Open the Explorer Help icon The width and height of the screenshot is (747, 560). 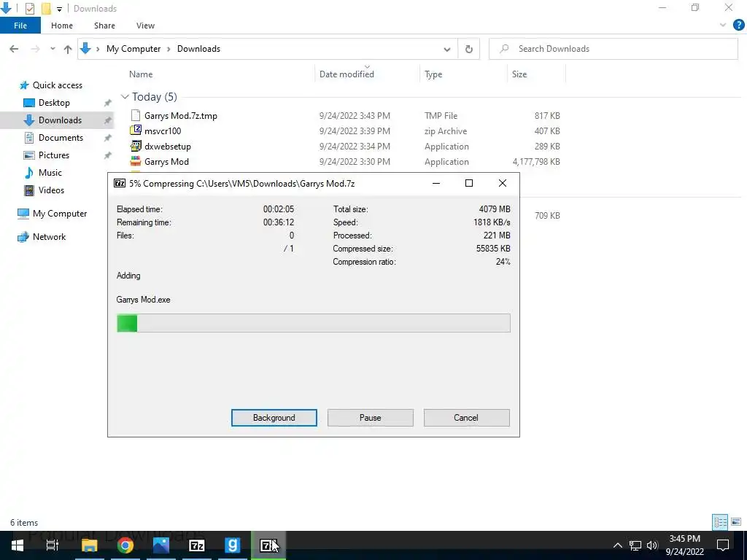point(738,26)
